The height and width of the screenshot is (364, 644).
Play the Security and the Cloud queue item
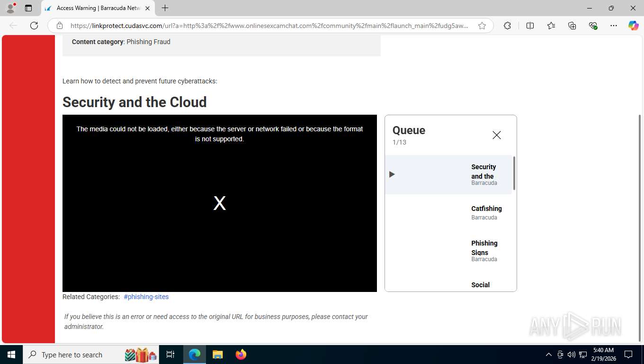pos(448,174)
